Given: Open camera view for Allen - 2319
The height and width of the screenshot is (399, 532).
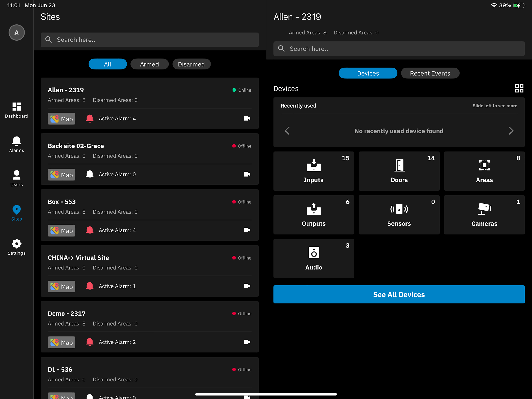Looking at the screenshot, I should (x=247, y=118).
